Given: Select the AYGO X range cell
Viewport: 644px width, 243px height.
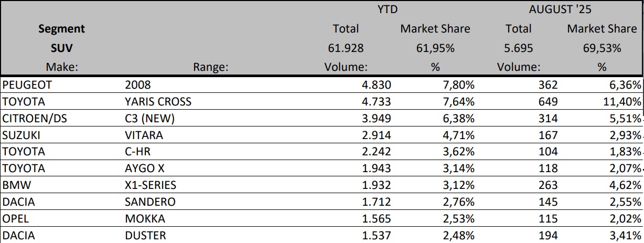Looking at the screenshot, I should [x=145, y=168].
